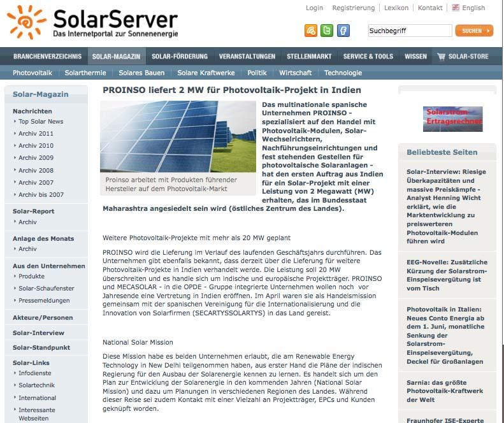Open the Pressemeldungen sidebar link

tap(44, 301)
